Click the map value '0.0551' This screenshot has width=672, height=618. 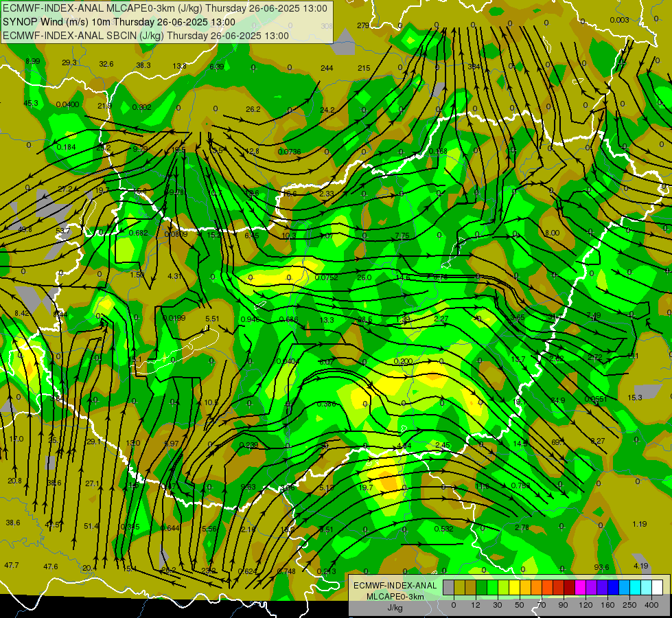[x=596, y=399]
